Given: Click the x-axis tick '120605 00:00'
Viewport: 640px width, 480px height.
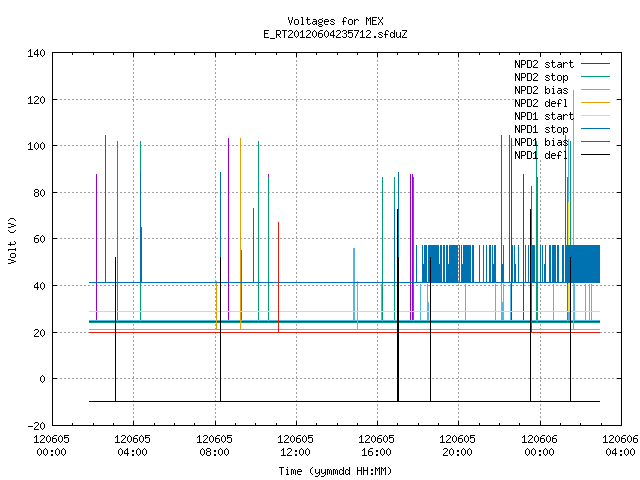Looking at the screenshot, I should (x=51, y=446).
